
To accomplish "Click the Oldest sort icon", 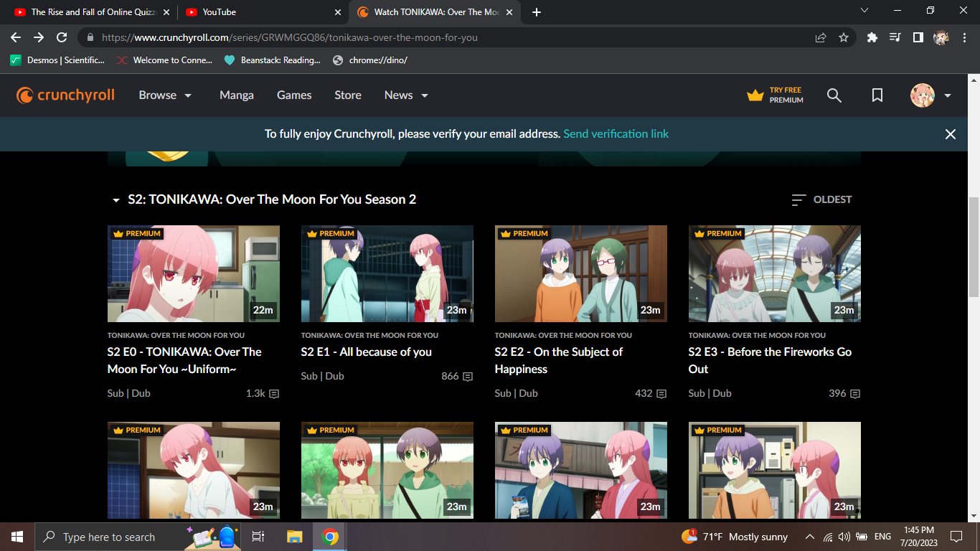I will 798,199.
